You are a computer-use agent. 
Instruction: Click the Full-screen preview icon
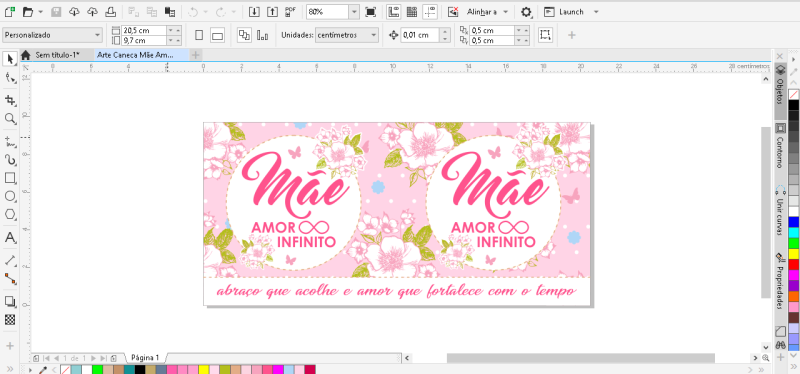tap(370, 11)
